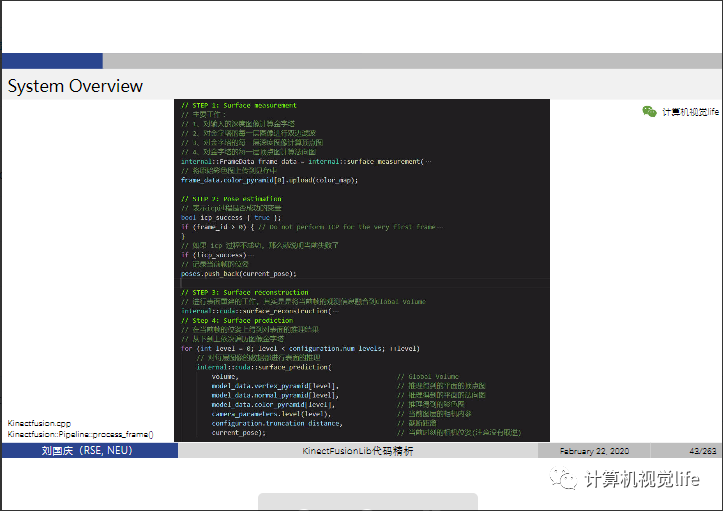Click the STEP 1: Surface measurement comment
This screenshot has height=511, width=723.
[239, 105]
